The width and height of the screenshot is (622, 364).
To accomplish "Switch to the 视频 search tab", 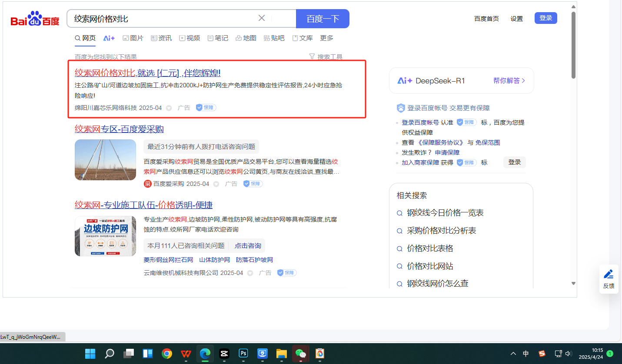I will [190, 38].
